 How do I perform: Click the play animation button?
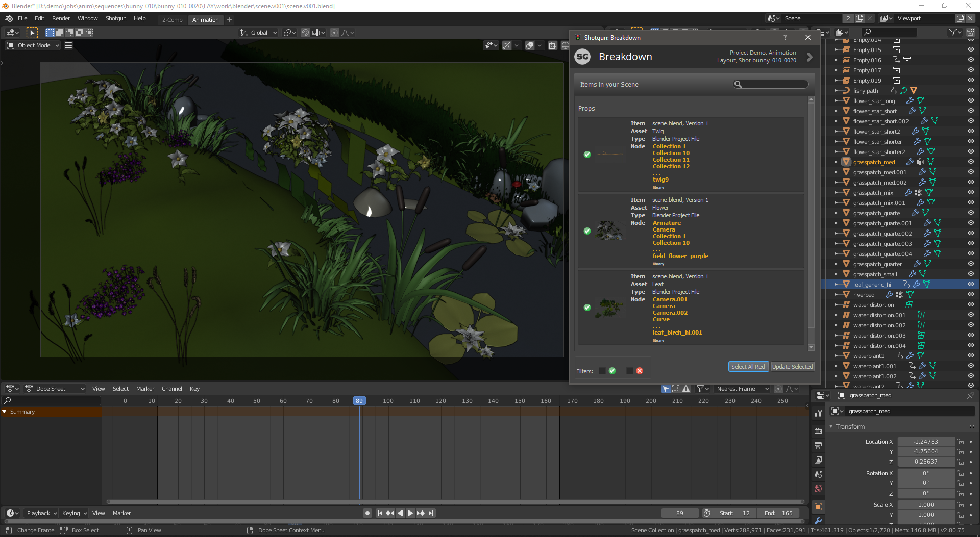coord(410,513)
